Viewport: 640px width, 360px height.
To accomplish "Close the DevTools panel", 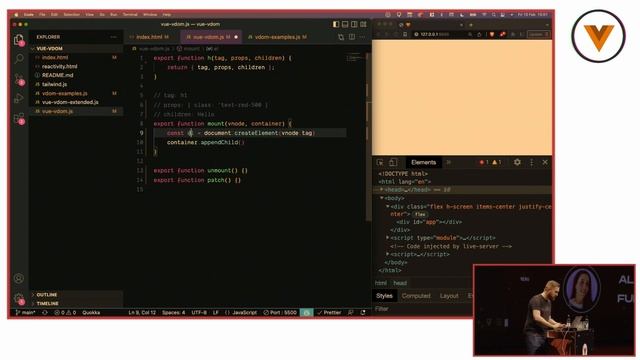I will coord(545,162).
